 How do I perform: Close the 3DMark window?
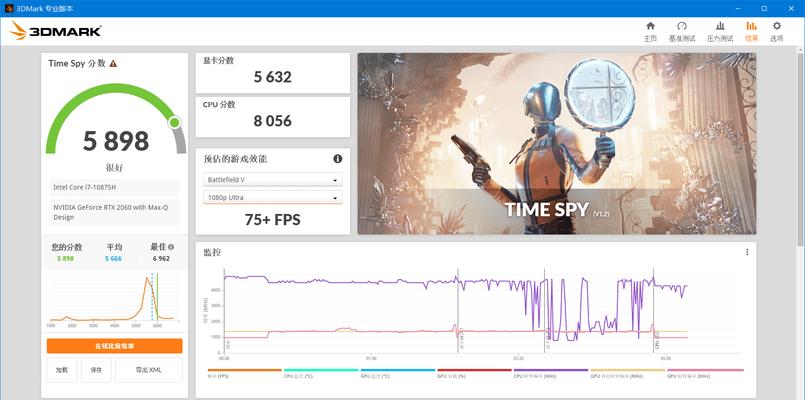coord(791,8)
